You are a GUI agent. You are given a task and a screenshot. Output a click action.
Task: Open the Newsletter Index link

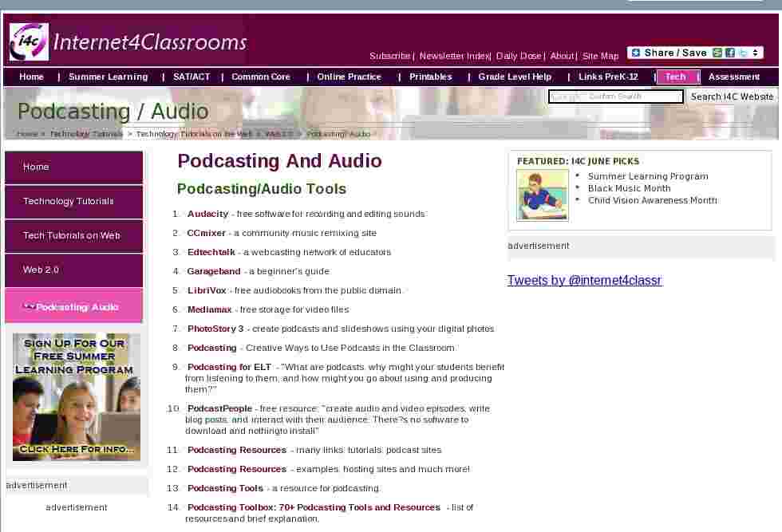[x=454, y=56]
